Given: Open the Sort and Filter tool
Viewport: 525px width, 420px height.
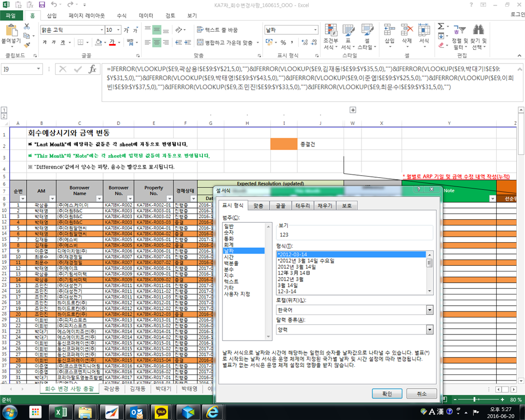Looking at the screenshot, I should (459, 30).
